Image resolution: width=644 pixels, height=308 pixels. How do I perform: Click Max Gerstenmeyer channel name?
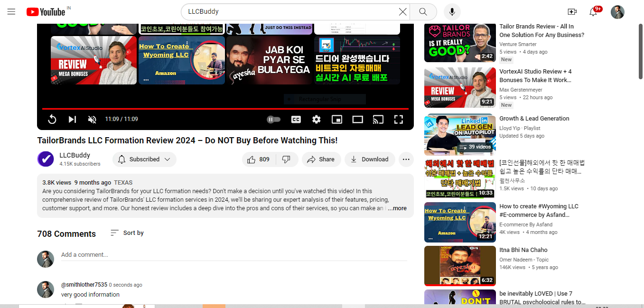pyautogui.click(x=521, y=90)
